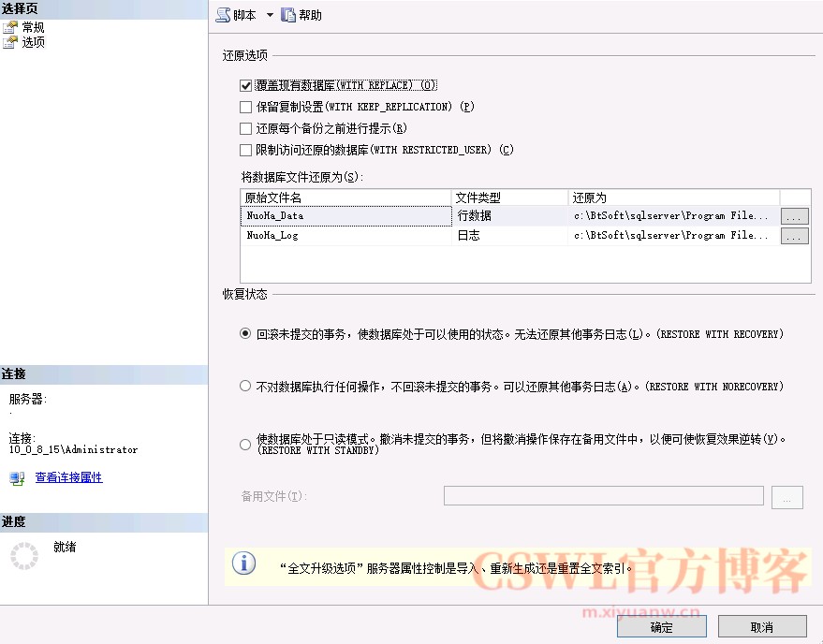The image size is (823, 644).
Task: Click the progress spinner icon
Action: point(23,556)
